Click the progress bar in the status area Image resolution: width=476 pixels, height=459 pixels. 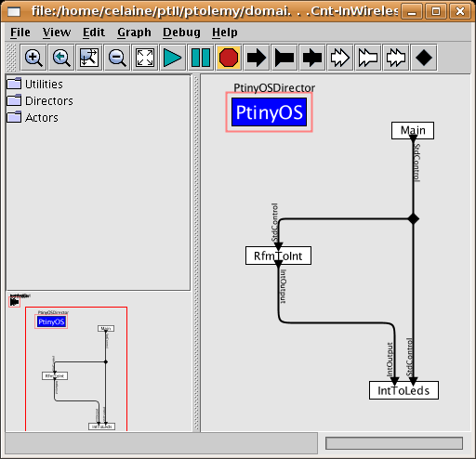394,443
